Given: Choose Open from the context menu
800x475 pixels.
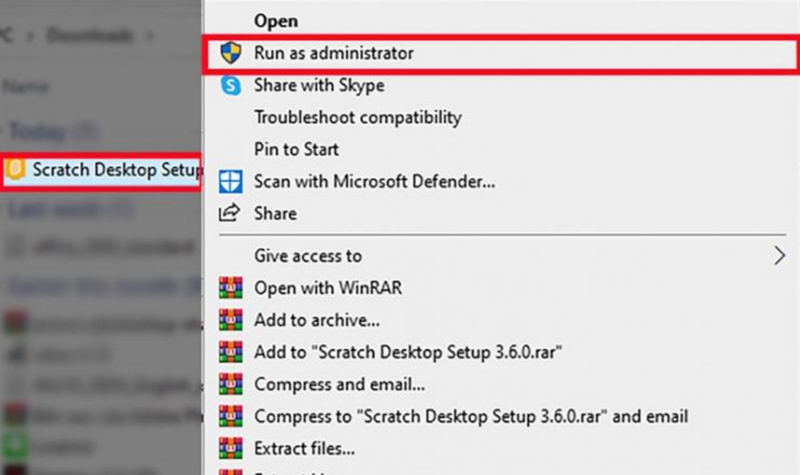Looking at the screenshot, I should (276, 20).
